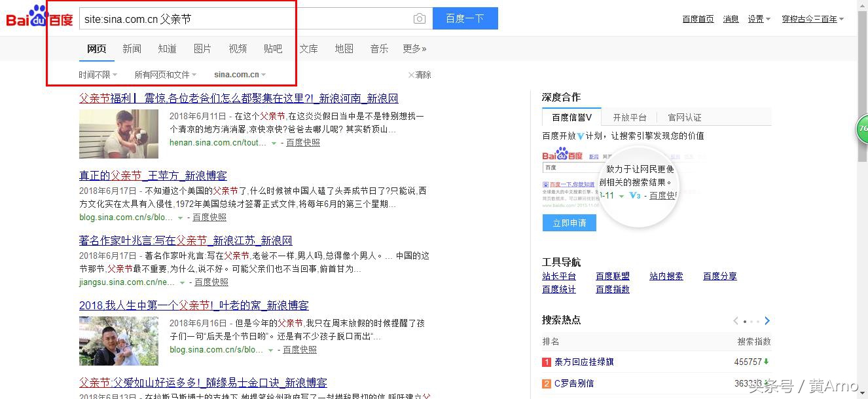
Task: Open result 真正的父亲节_王苹方_新浪博客
Action: pyautogui.click(x=153, y=176)
